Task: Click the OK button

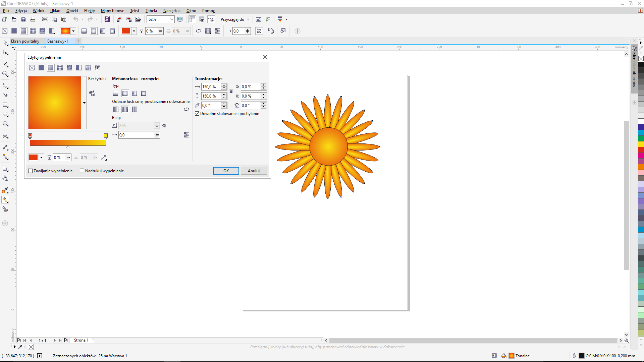Action: click(x=226, y=171)
